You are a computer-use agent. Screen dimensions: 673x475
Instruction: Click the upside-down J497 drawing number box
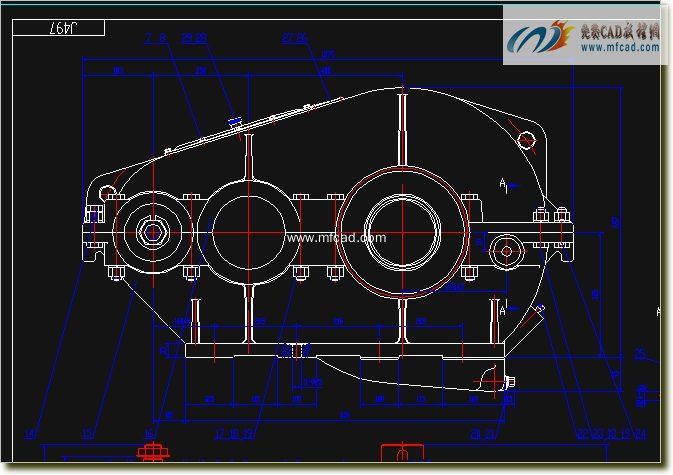59,28
